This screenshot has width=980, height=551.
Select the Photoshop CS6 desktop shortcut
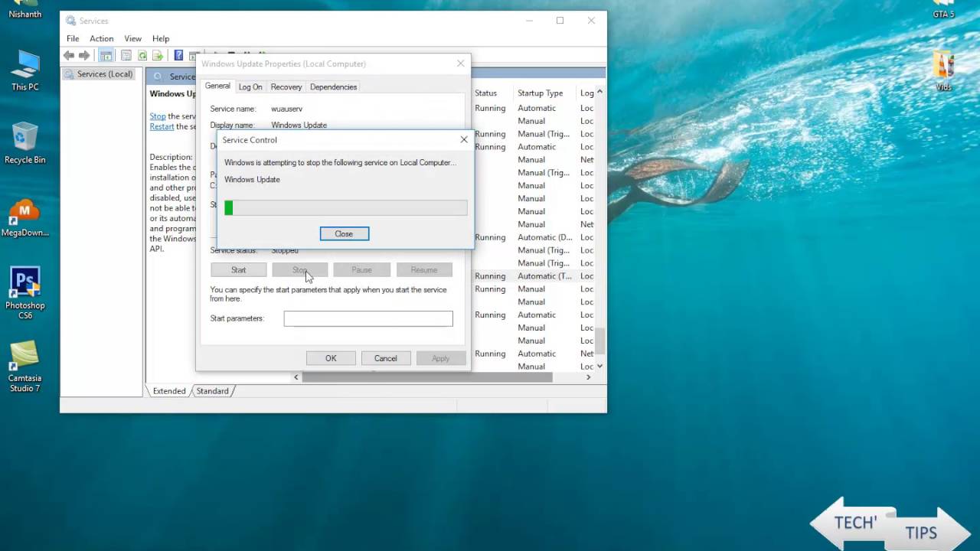point(25,293)
